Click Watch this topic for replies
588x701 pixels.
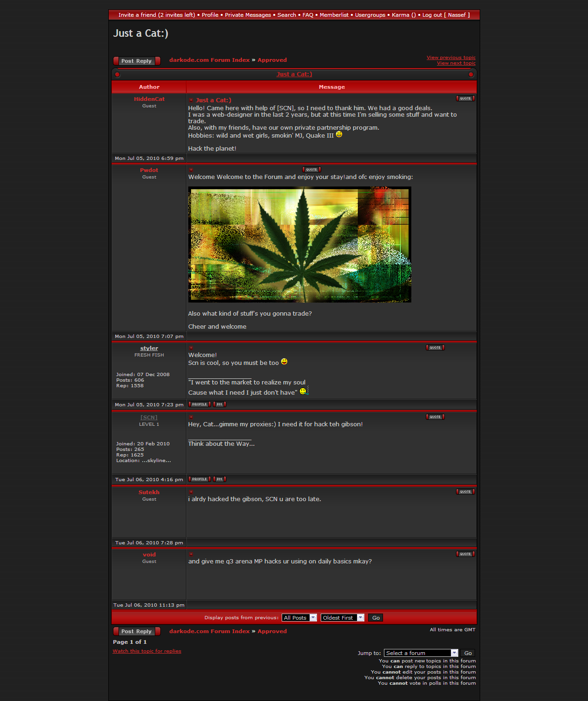(147, 651)
